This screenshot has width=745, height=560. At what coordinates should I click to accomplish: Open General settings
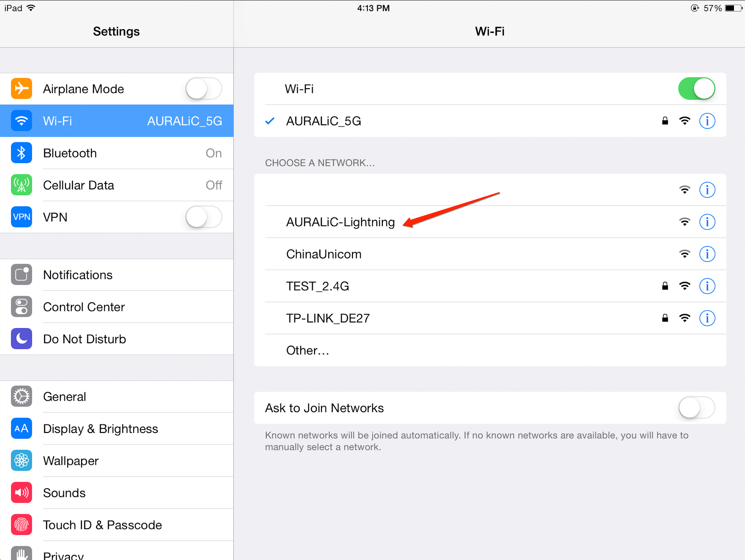[117, 397]
